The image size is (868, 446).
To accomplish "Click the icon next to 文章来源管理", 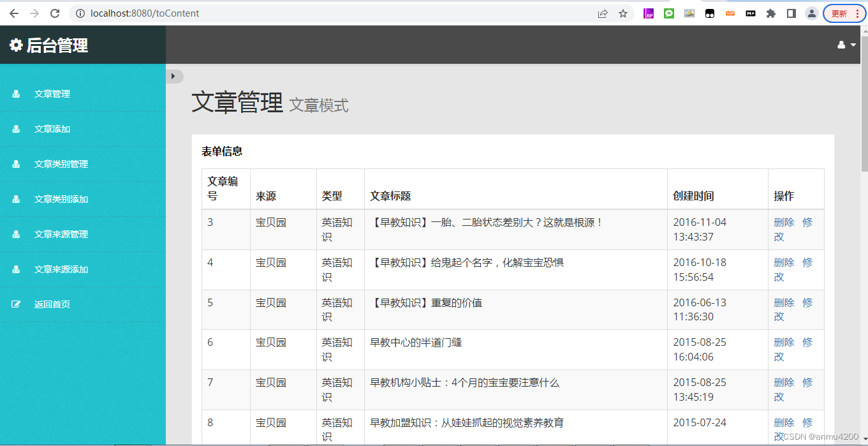I will (x=16, y=234).
